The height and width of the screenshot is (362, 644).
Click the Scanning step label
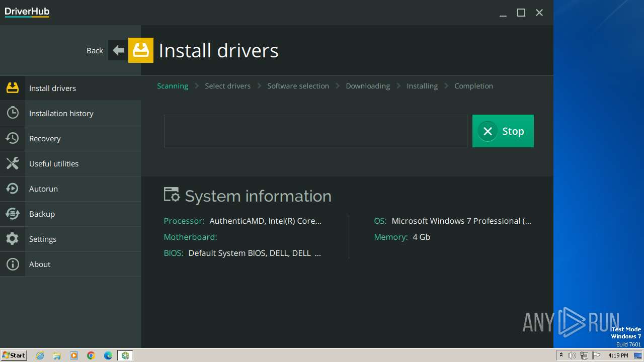click(173, 86)
